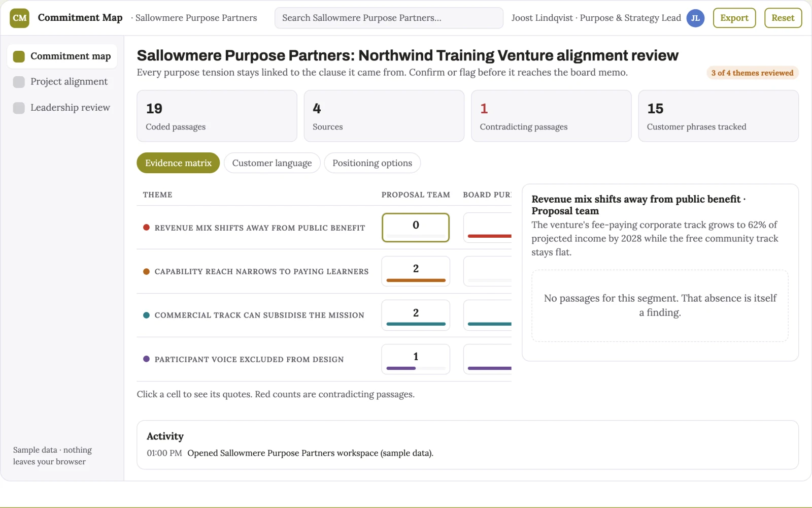The width and height of the screenshot is (812, 508).
Task: Focus the Search Sallowmere Purpose Partners field
Action: (389, 18)
